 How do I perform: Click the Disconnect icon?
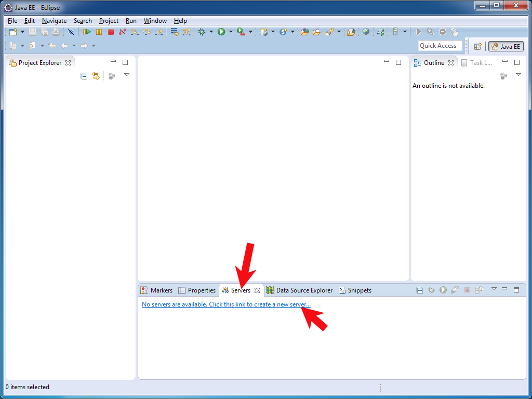pyautogui.click(x=123, y=32)
